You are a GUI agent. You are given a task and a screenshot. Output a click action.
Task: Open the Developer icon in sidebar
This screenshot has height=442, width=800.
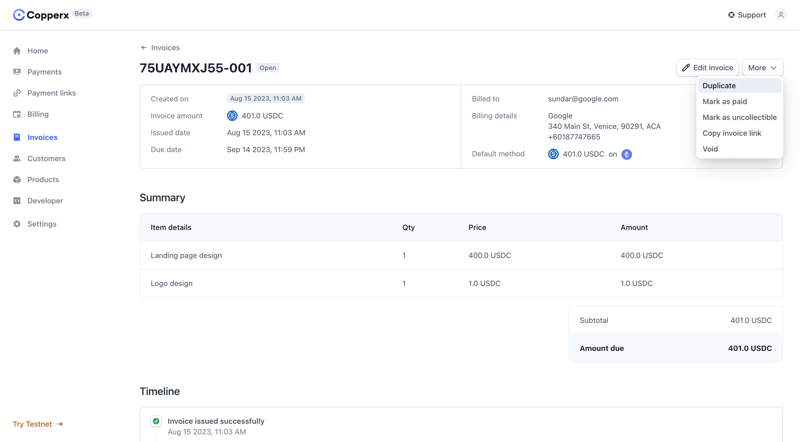coord(17,201)
